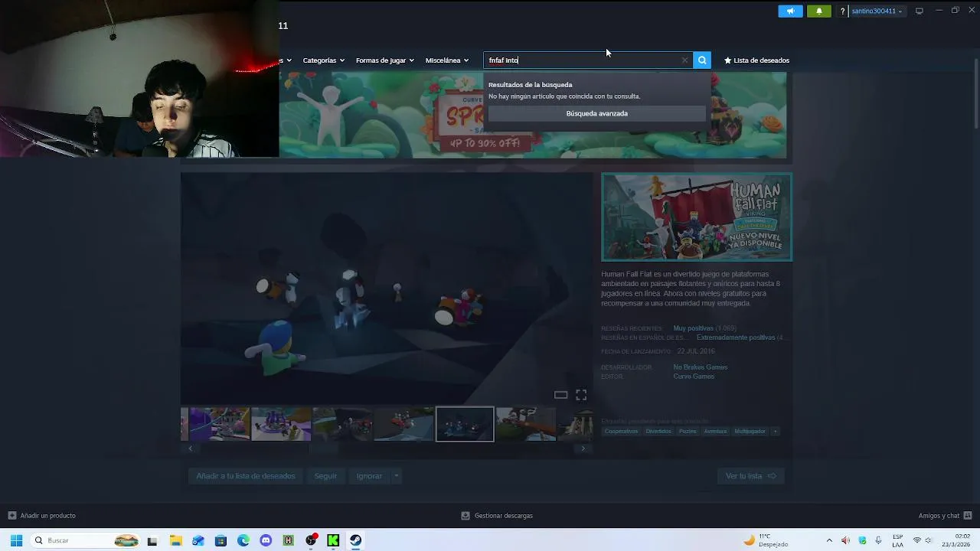Expand the Miscelánea dropdown menu
Viewport: 980px width, 551px height.
point(447,60)
